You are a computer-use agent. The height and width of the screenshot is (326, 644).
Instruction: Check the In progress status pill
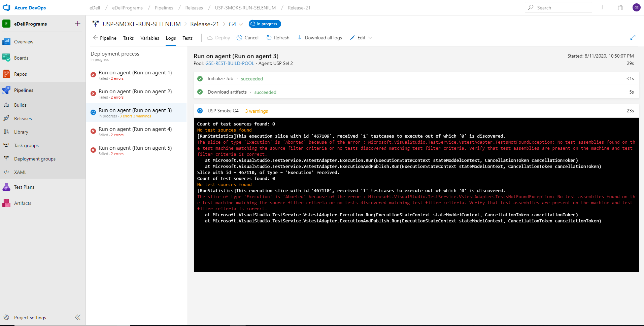(x=265, y=24)
